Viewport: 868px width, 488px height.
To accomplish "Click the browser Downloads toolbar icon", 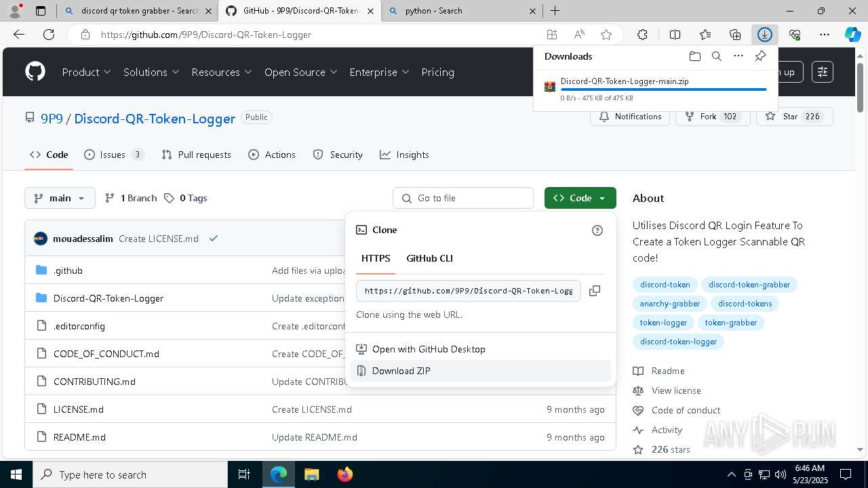I will point(764,35).
